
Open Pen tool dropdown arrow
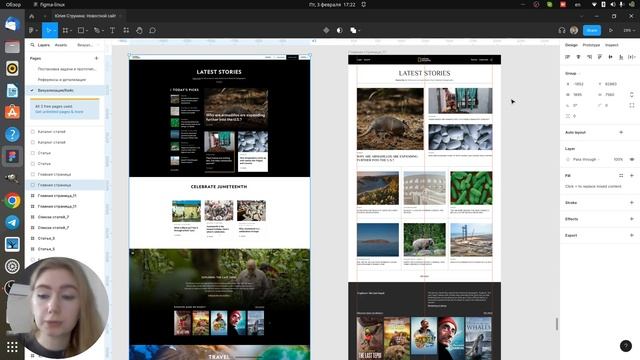[x=102, y=31]
